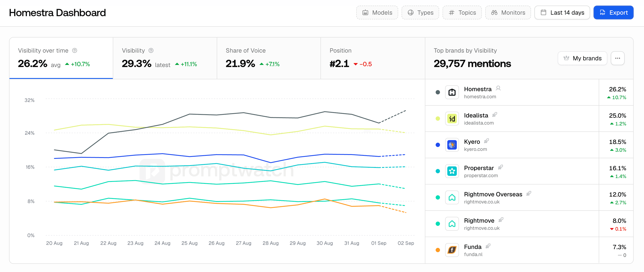Toggle the Homestra gray legend dot
644x272 pixels.
pos(438,92)
